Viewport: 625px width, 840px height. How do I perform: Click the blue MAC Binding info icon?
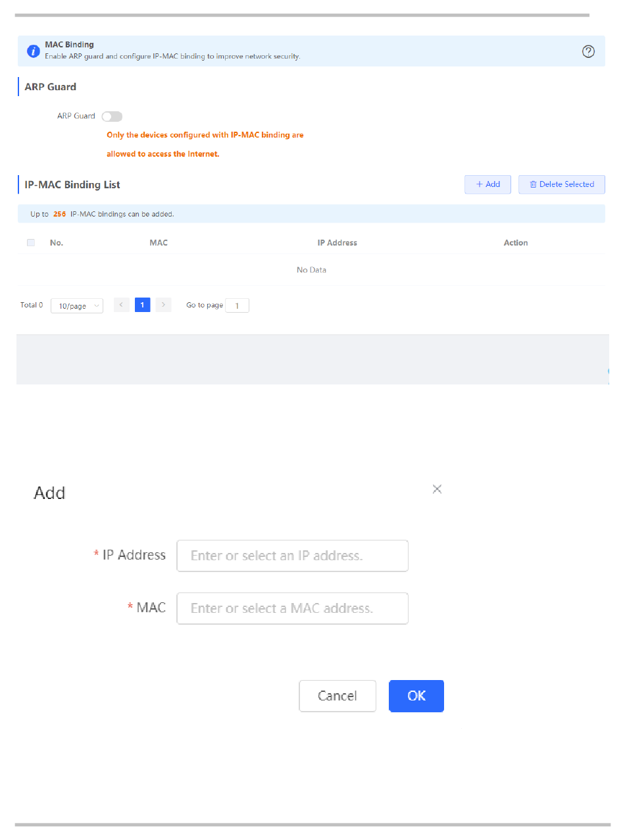coord(33,51)
